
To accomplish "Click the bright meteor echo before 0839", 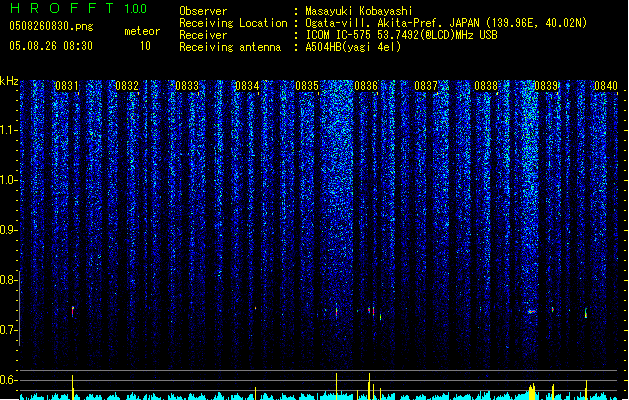I will pyautogui.click(x=532, y=311).
